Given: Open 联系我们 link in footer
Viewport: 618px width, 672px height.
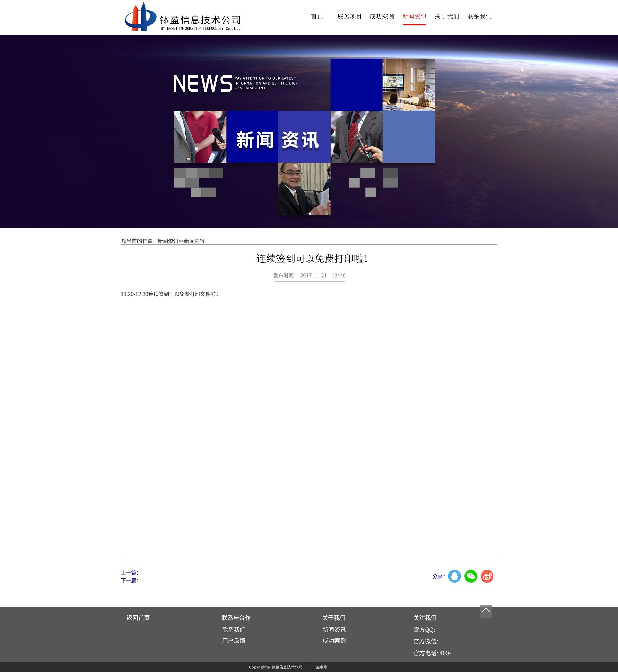Looking at the screenshot, I should (233, 630).
